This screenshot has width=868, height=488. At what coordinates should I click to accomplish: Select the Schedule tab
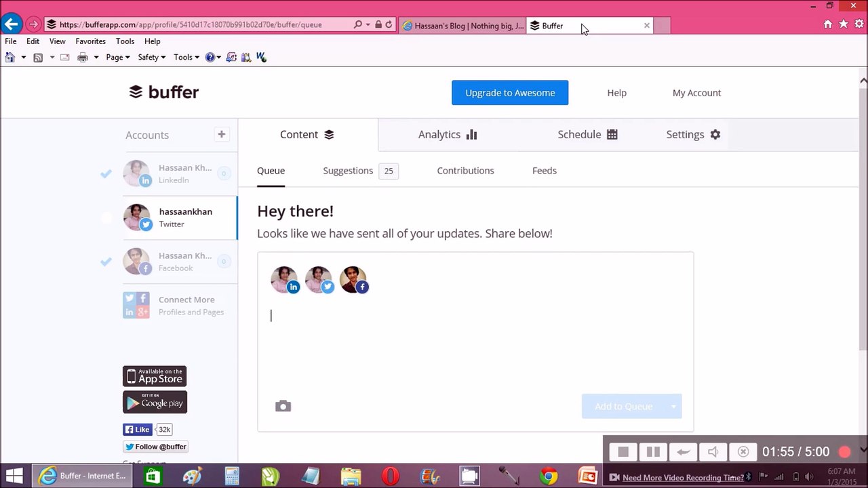587,134
